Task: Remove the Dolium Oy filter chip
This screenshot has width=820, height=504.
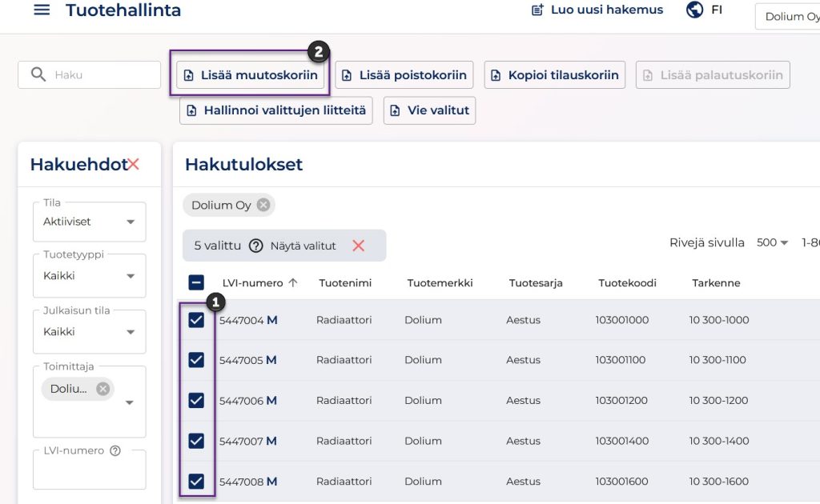Action: 263,206
